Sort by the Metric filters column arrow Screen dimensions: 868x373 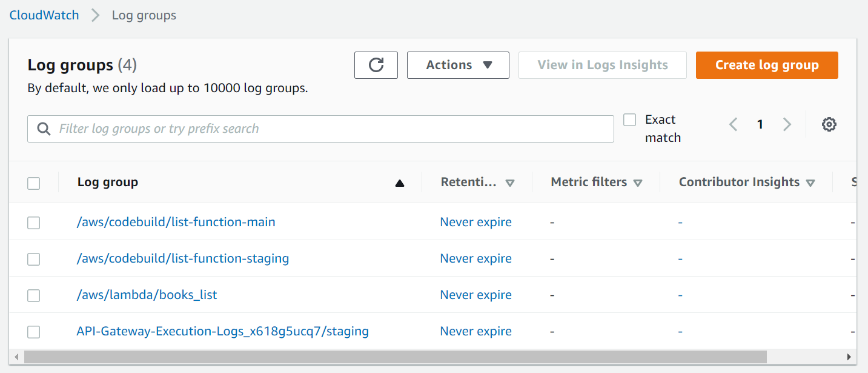coord(637,183)
